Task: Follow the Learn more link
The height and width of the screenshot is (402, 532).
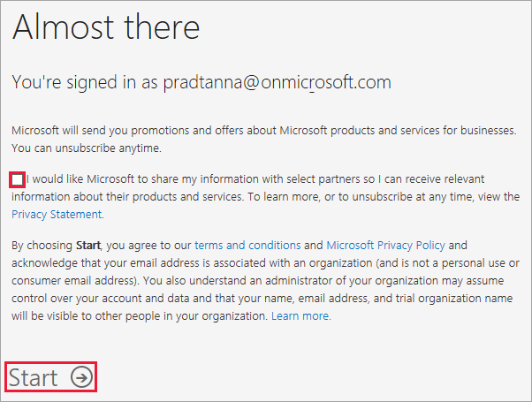Action: (x=300, y=316)
